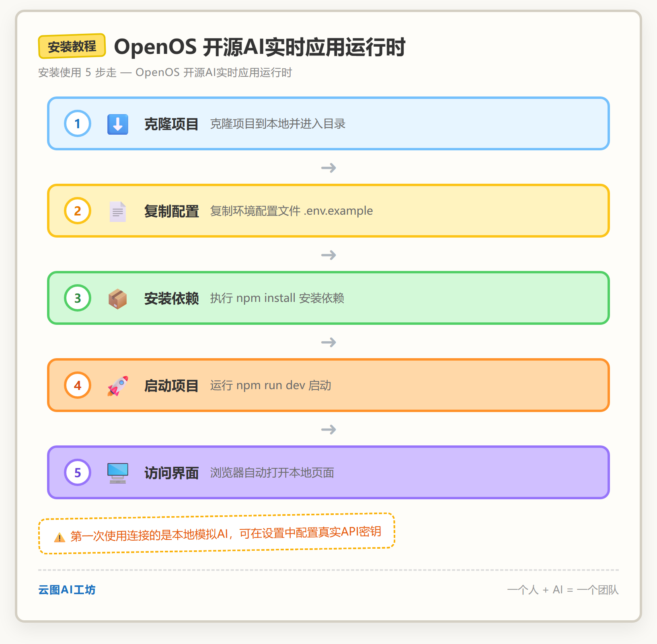Click the 克隆项目 step heading
This screenshot has height=644, width=657.
(171, 124)
